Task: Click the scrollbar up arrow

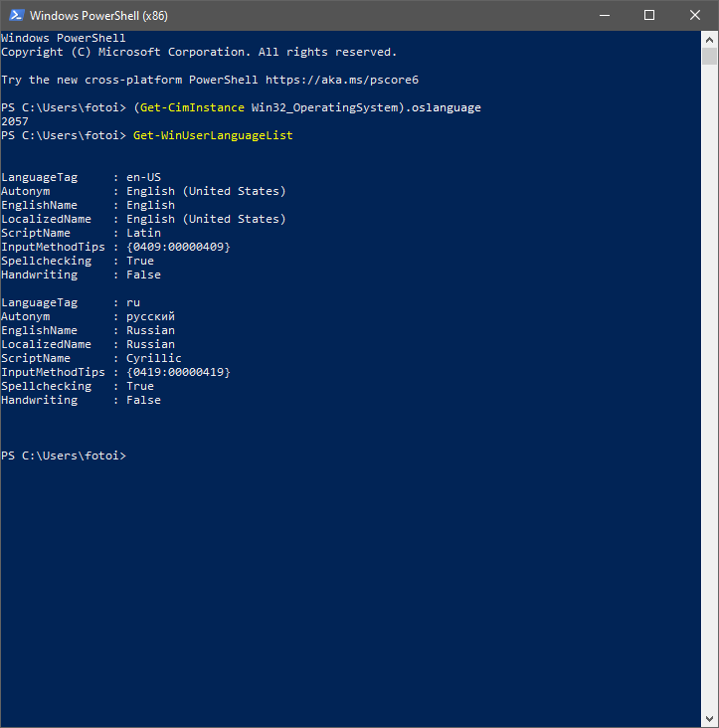Action: (x=709, y=40)
